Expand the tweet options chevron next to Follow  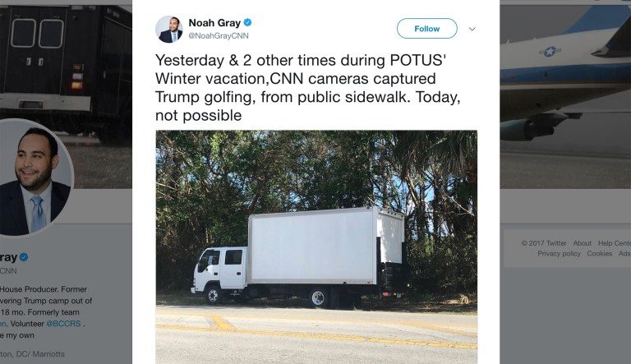[x=472, y=29]
